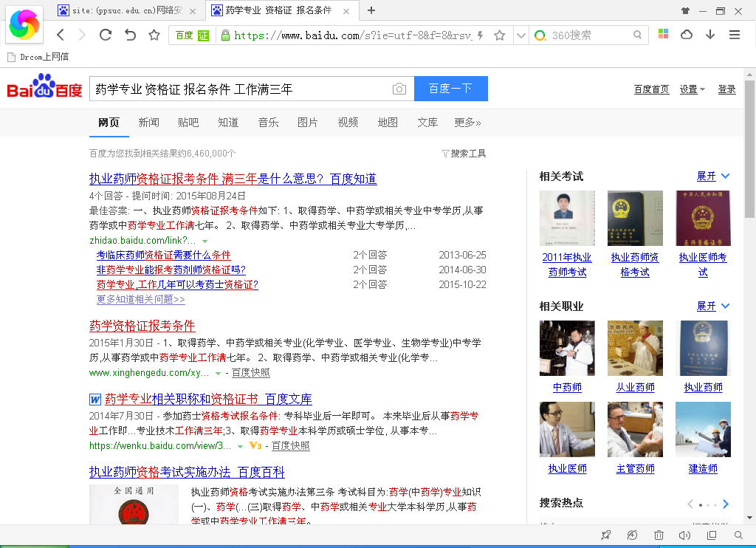This screenshot has width=756, height=548.
Task: Switch to the 文库 tab
Action: pyautogui.click(x=427, y=123)
